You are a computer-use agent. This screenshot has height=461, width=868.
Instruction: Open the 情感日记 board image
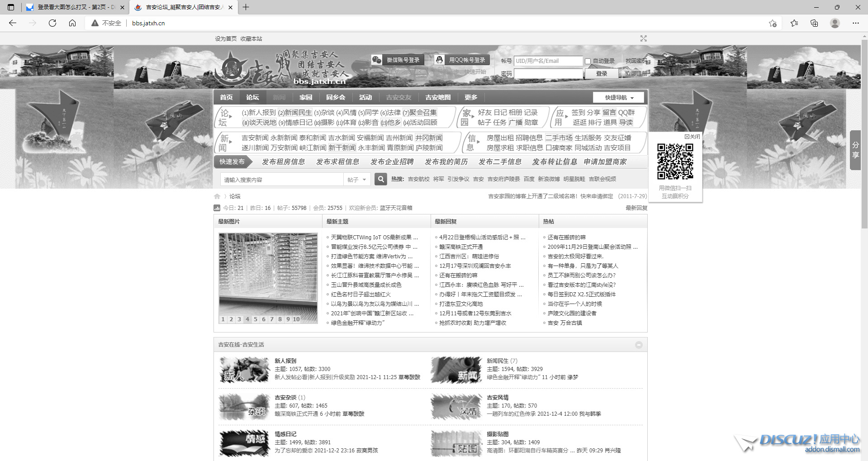(244, 443)
